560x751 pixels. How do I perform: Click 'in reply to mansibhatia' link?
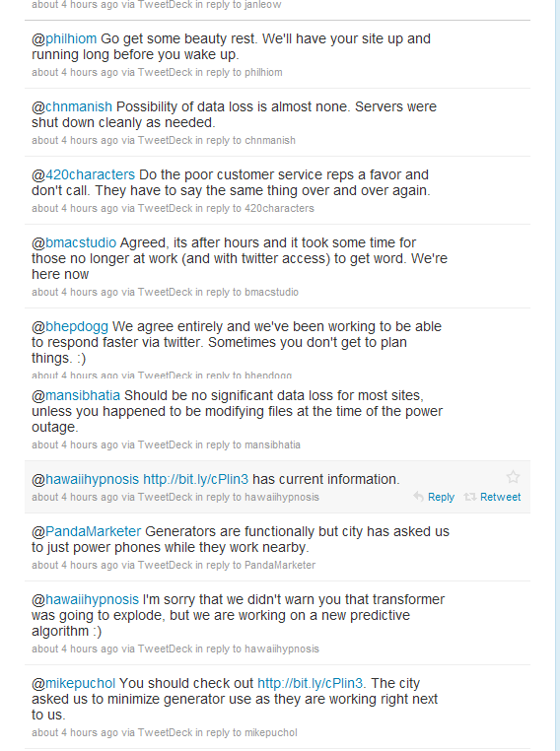pyautogui.click(x=247, y=444)
